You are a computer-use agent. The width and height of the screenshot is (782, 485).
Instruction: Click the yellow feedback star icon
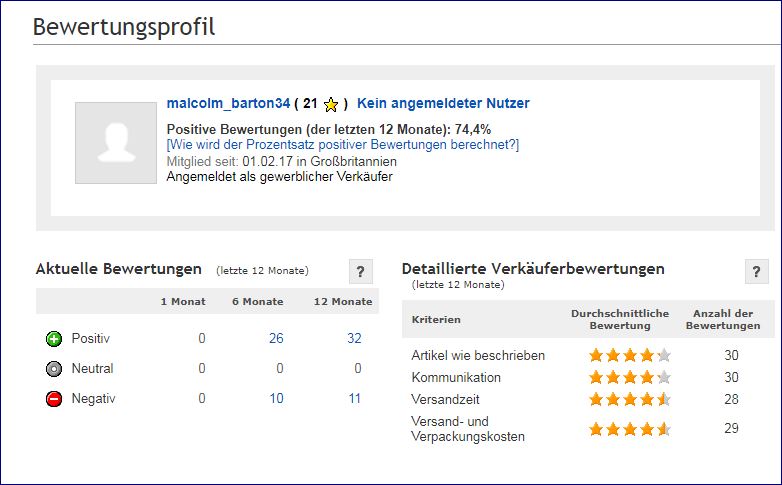(331, 104)
